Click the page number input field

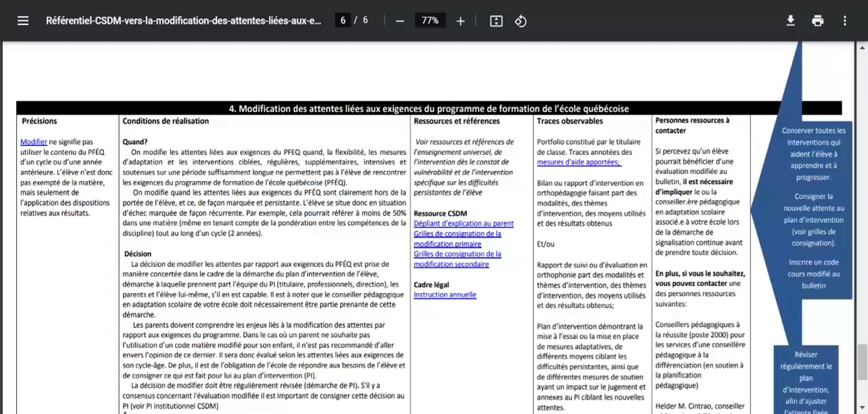tap(342, 20)
